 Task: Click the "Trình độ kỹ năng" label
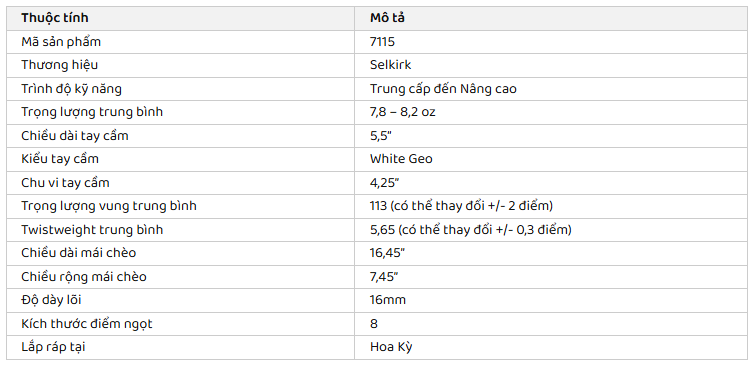click(x=72, y=89)
